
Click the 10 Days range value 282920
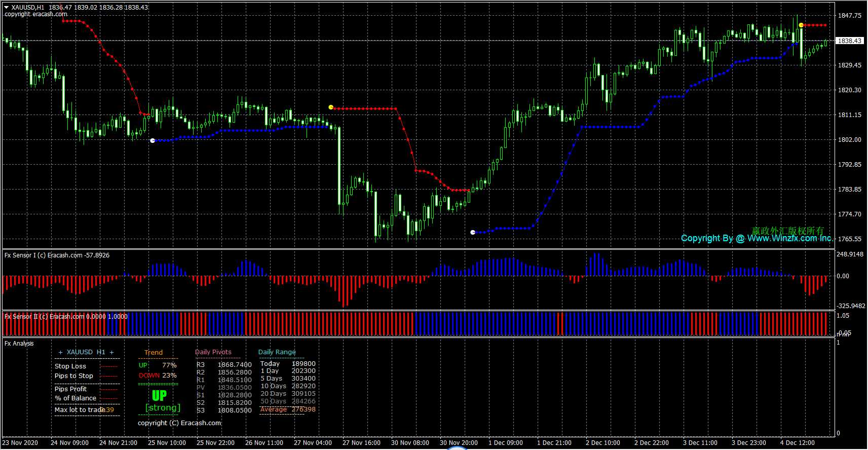304,386
